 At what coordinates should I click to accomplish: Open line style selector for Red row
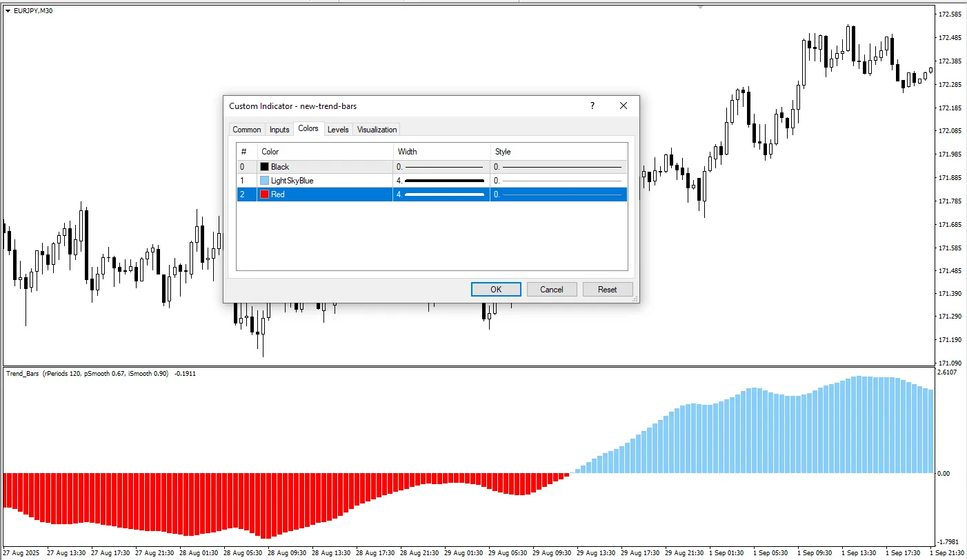coord(558,194)
